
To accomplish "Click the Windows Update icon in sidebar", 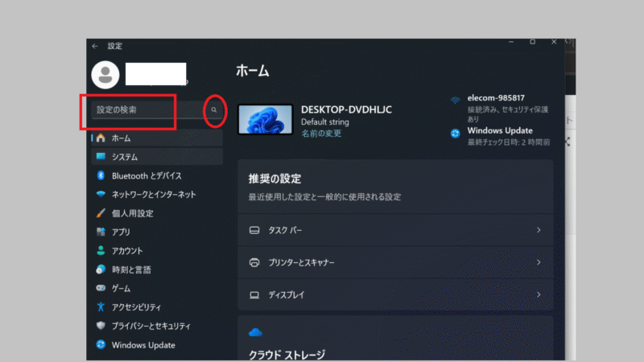I will point(101,344).
